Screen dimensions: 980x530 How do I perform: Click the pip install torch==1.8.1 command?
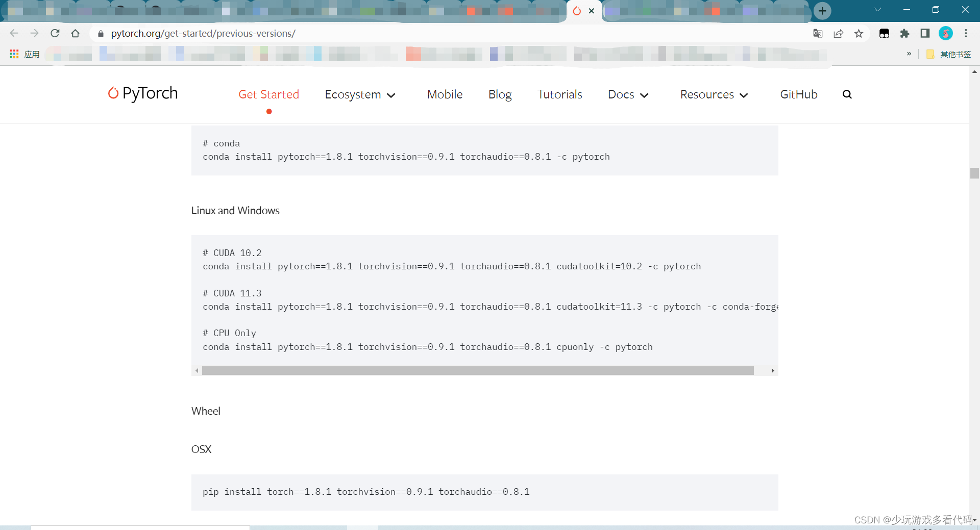tap(366, 492)
